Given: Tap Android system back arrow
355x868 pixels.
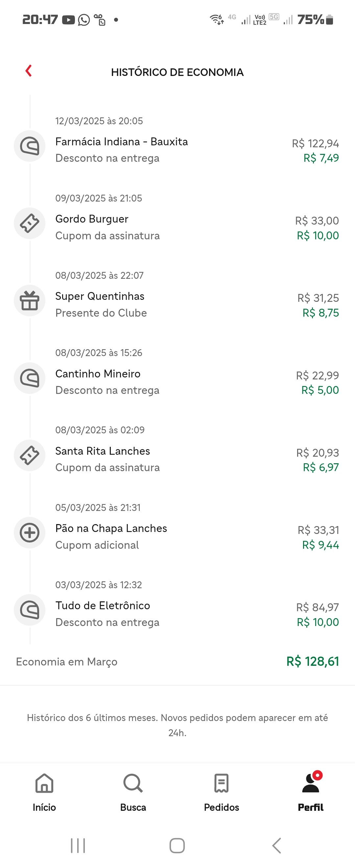Looking at the screenshot, I should [276, 845].
